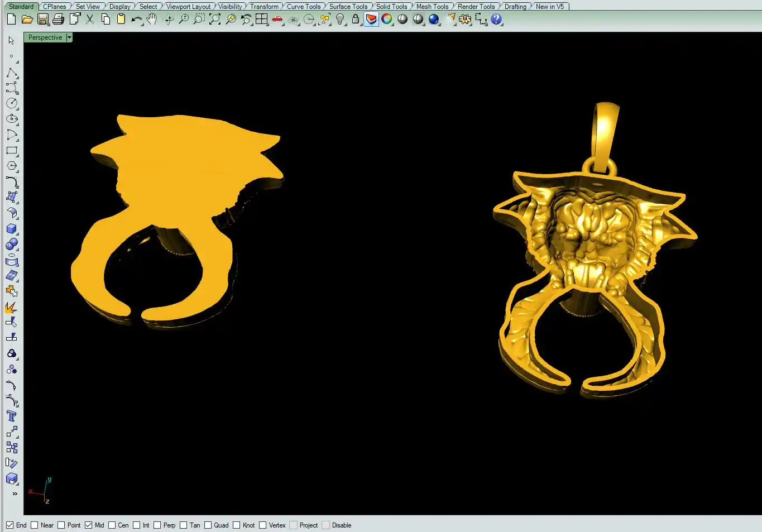This screenshot has height=532, width=762.
Task: Turn on the Cen osnap checkbox
Action: (x=112, y=525)
